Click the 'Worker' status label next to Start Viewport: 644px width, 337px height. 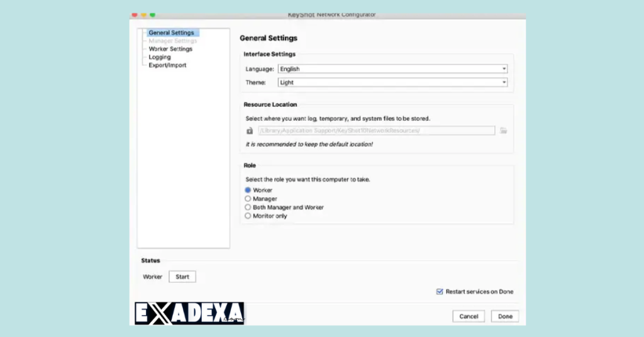[x=152, y=277]
